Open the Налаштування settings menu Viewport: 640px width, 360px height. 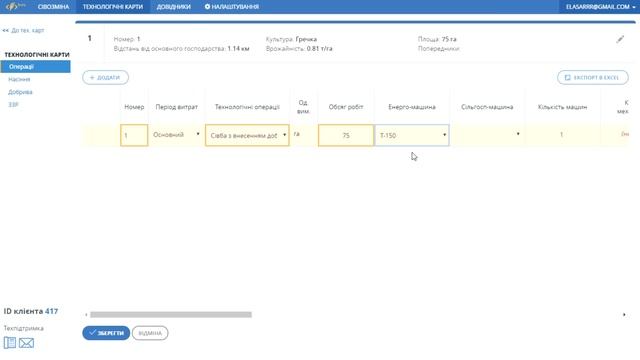[x=231, y=7]
